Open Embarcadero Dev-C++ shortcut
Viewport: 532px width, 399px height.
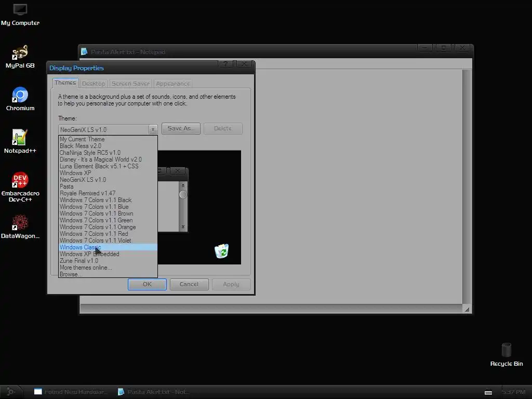(x=20, y=187)
